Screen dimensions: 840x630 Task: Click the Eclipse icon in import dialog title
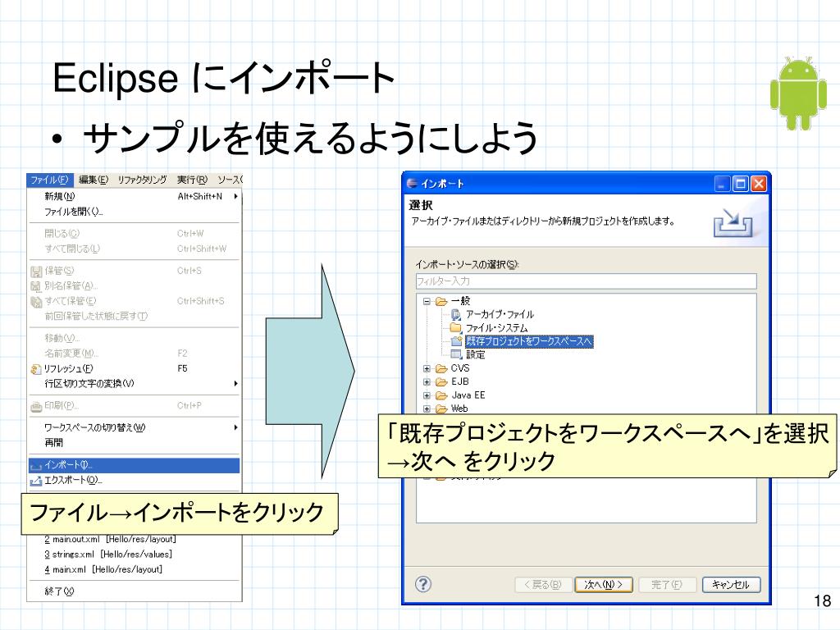tap(412, 183)
